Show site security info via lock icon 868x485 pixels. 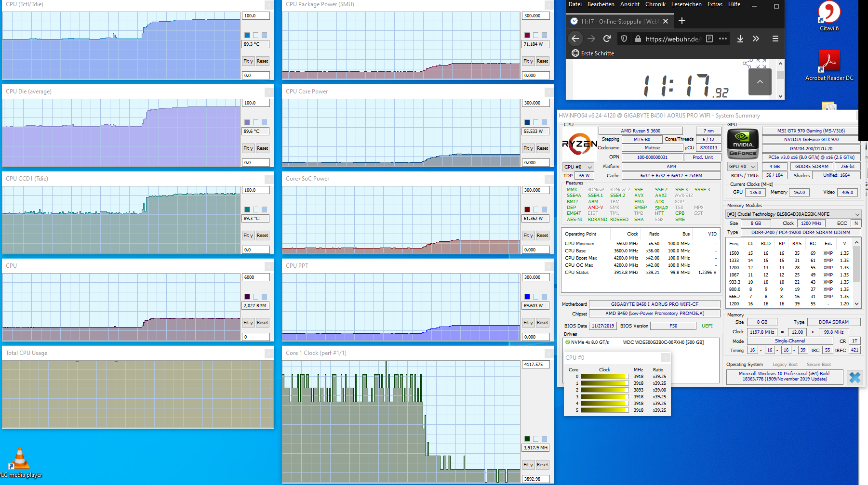tap(638, 39)
